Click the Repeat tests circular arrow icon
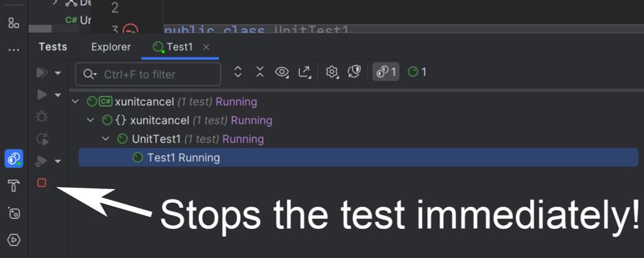 click(43, 139)
